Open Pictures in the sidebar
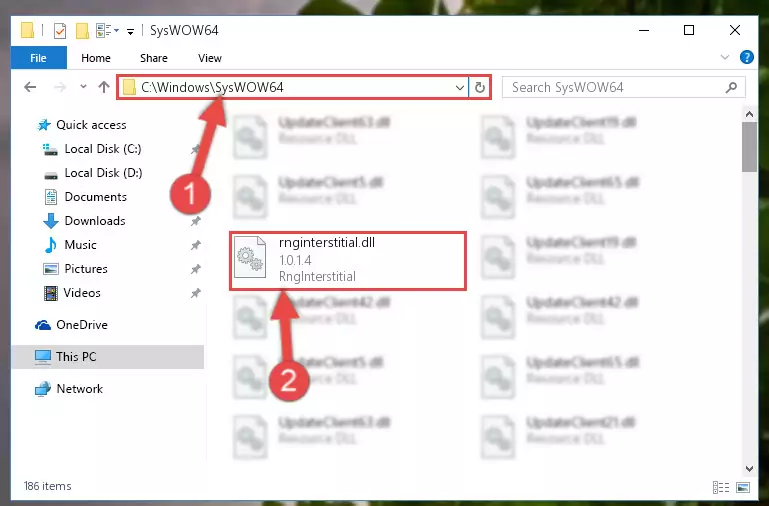Image resolution: width=769 pixels, height=506 pixels. [86, 269]
